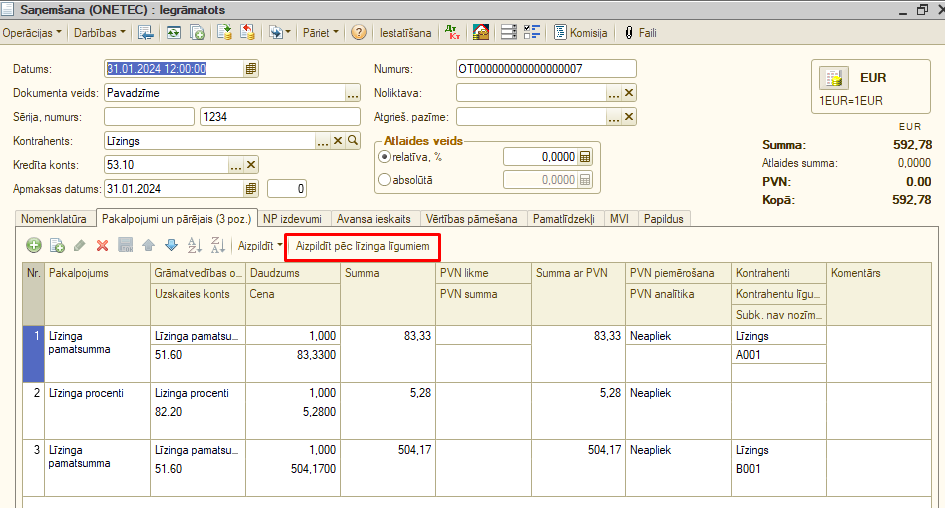Select the relatīva, % discount option
The image size is (945, 508).
[385, 157]
